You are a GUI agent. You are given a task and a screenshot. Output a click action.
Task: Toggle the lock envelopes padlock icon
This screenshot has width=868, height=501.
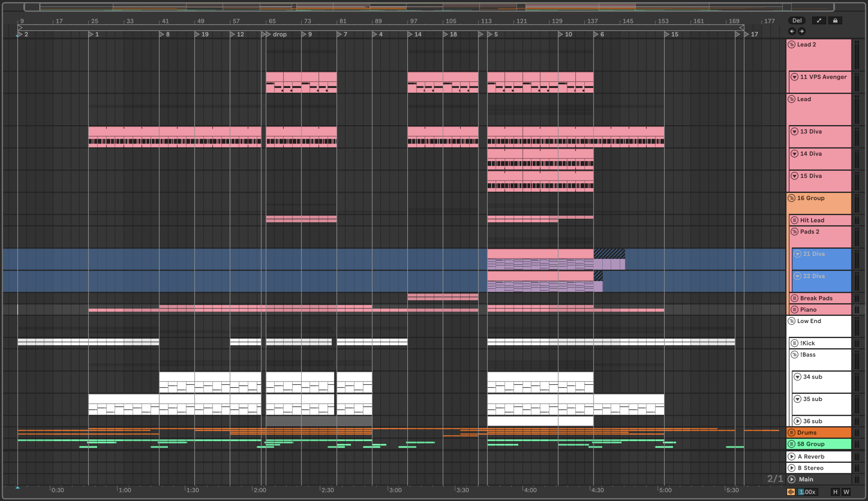tap(835, 21)
